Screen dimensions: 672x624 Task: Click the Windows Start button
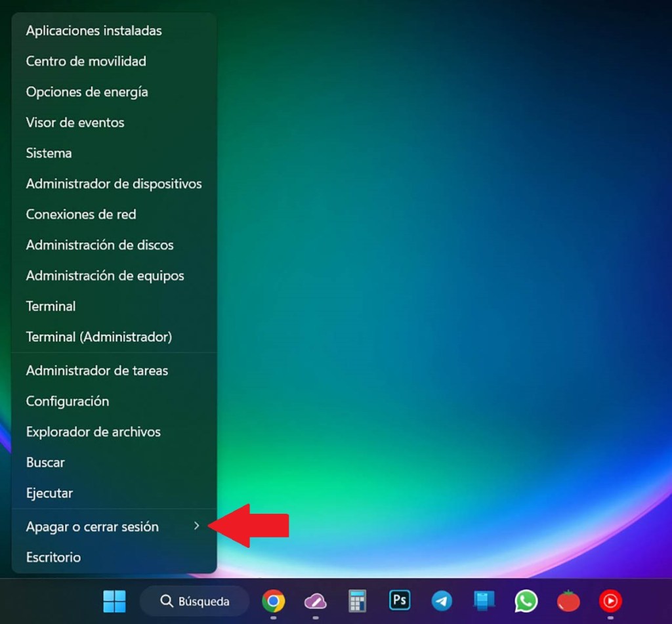114,600
